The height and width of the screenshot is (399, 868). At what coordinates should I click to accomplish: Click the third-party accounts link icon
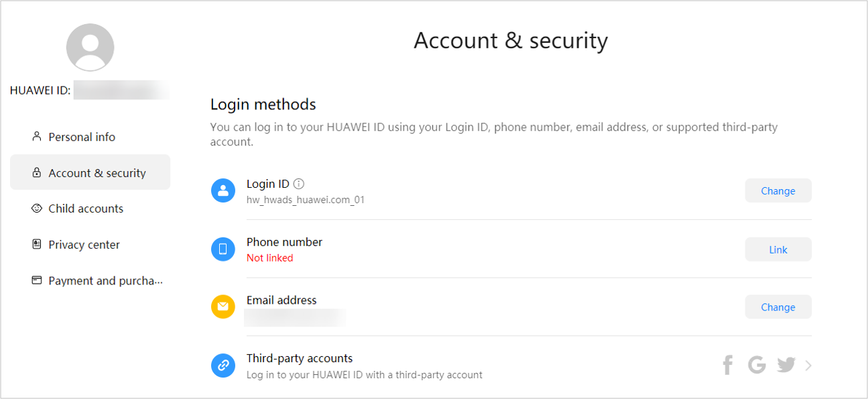(x=223, y=365)
